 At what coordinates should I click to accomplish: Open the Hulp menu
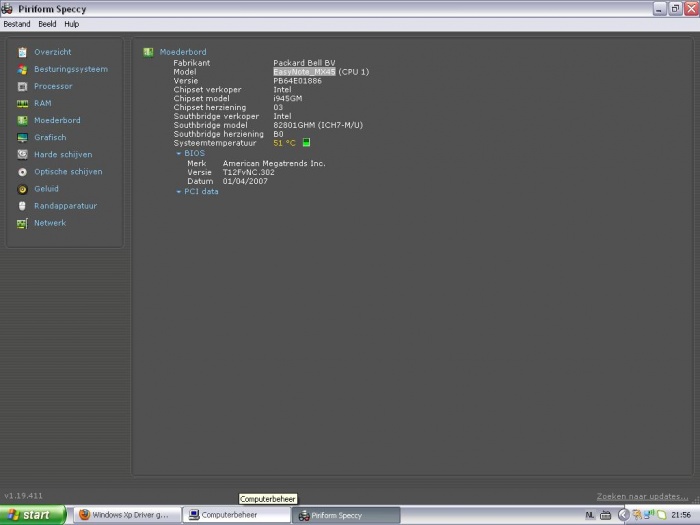coord(71,24)
